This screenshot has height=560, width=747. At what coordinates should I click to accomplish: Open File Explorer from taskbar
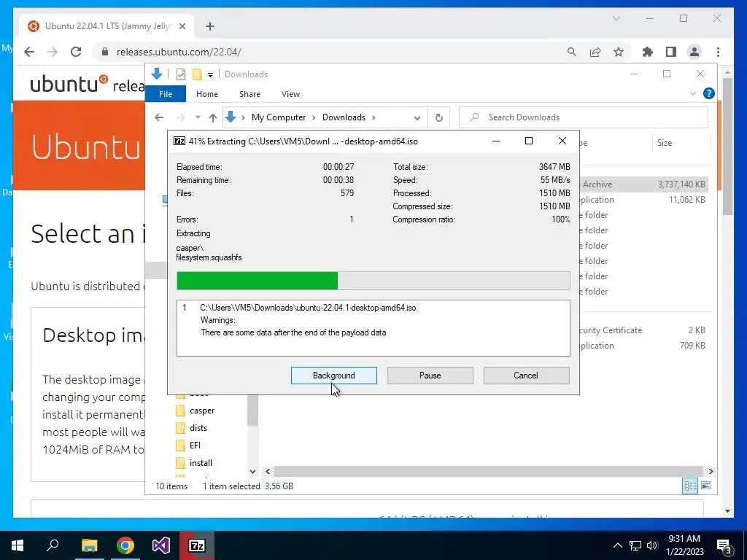click(x=89, y=545)
